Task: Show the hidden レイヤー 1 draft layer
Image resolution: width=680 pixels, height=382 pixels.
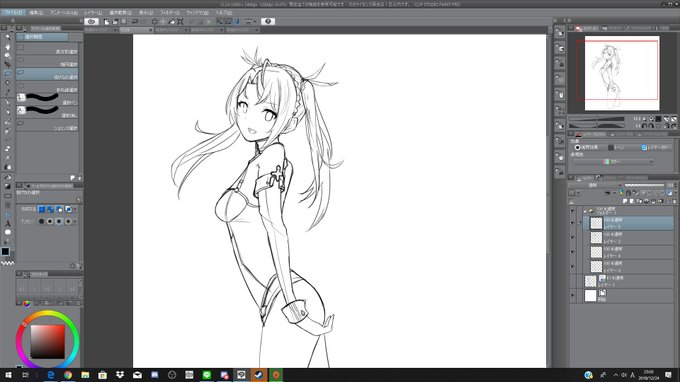Action: 572,281
